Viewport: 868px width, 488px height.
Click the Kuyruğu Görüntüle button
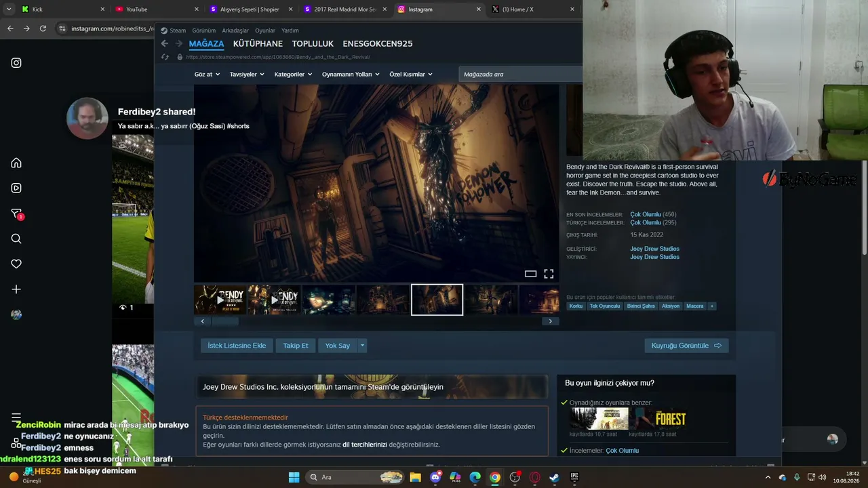(x=687, y=346)
